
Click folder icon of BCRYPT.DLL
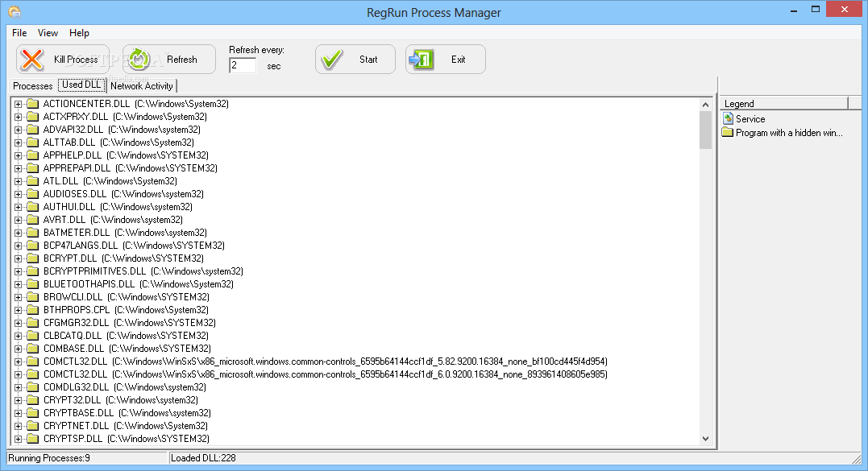point(33,258)
